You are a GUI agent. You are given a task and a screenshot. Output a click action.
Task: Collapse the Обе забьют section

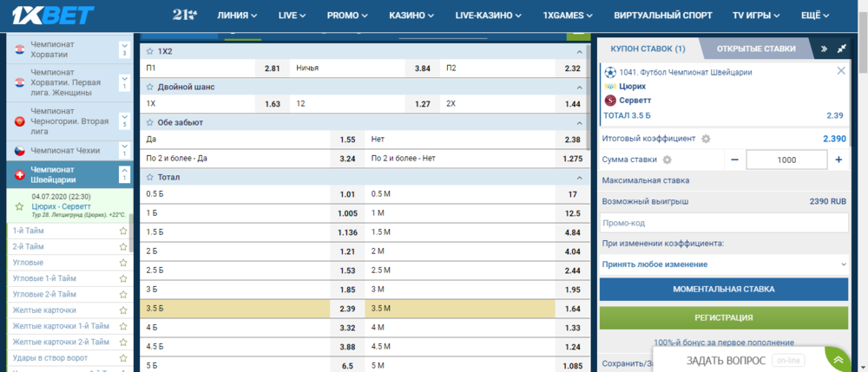coord(580,123)
